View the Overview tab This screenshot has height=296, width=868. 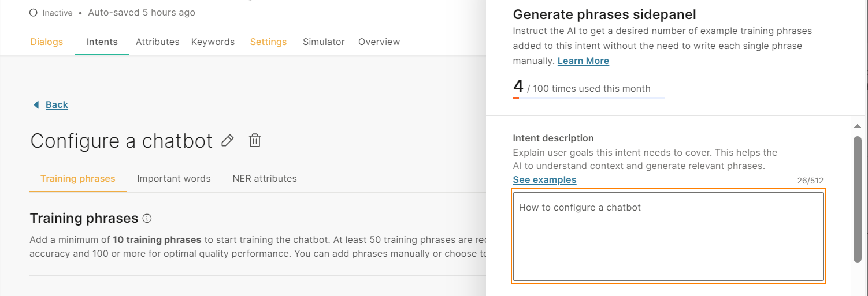379,42
